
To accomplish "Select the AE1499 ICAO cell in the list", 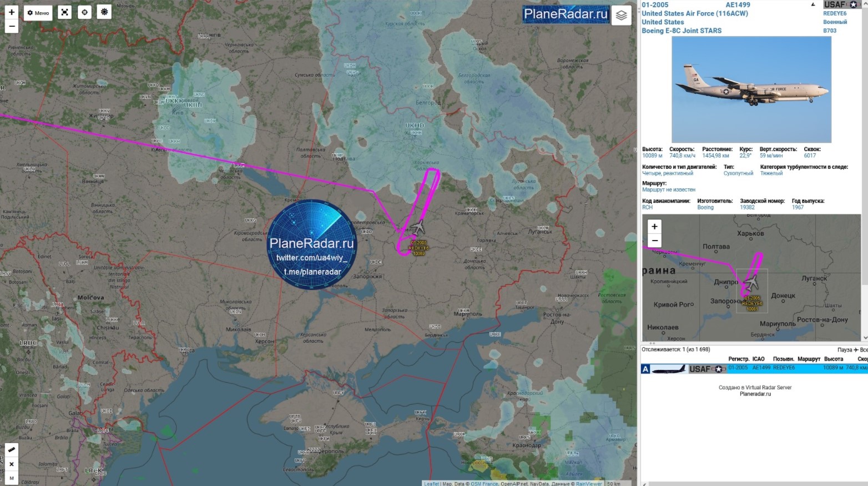I will 761,368.
